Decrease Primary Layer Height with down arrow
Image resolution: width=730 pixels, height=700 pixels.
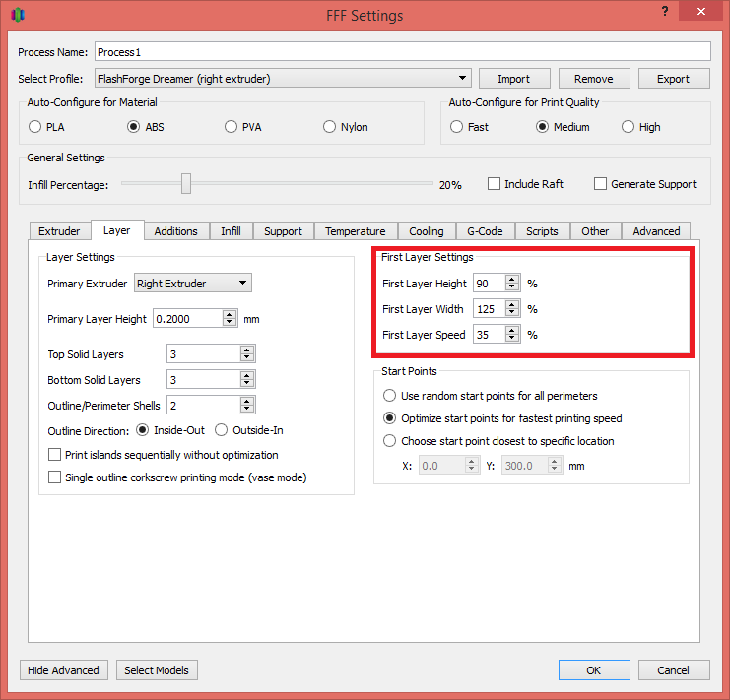coord(230,322)
